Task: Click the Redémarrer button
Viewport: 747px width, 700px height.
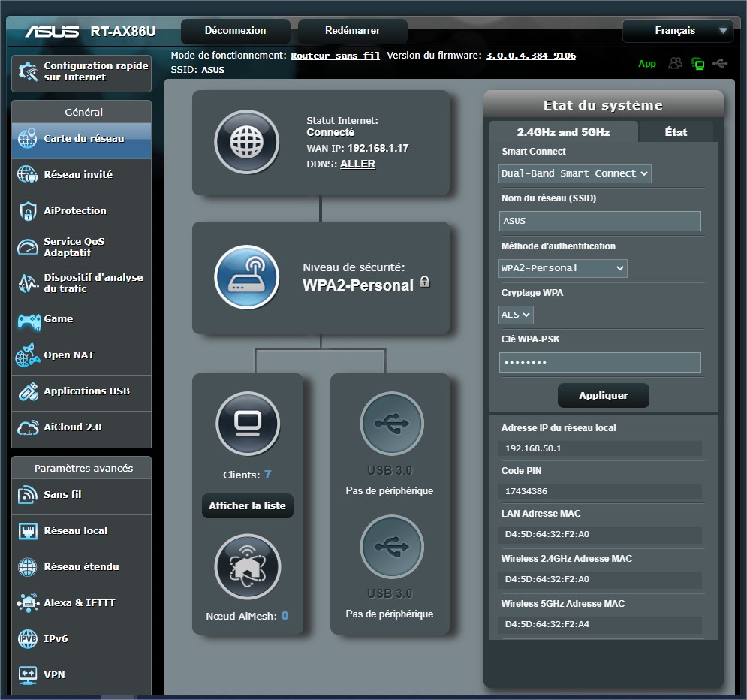Action: tap(353, 31)
